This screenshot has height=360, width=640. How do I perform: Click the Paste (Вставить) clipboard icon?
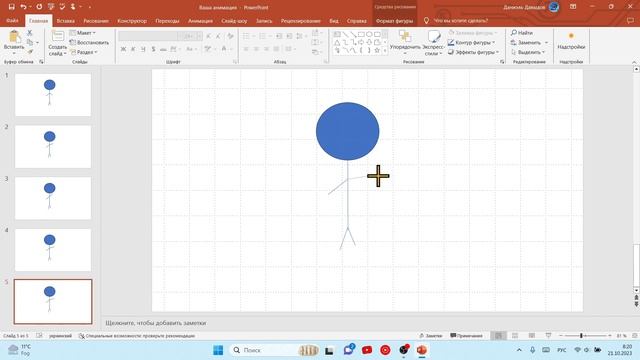pyautogui.click(x=14, y=37)
